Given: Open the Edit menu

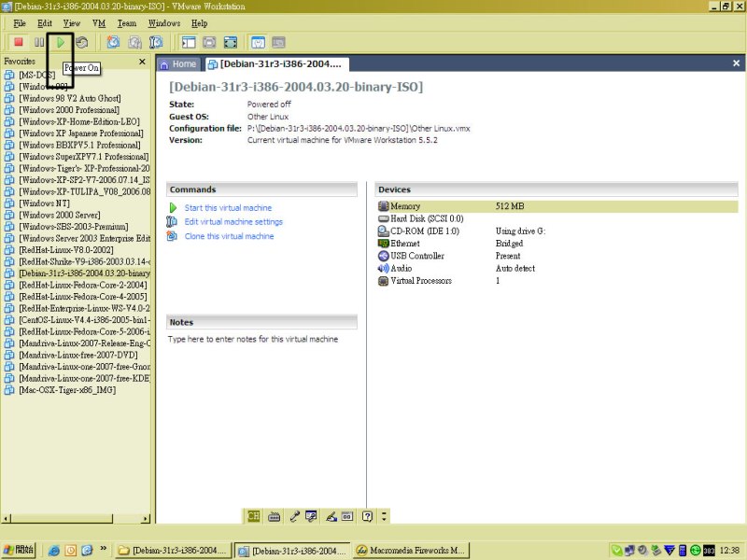Looking at the screenshot, I should 45,23.
